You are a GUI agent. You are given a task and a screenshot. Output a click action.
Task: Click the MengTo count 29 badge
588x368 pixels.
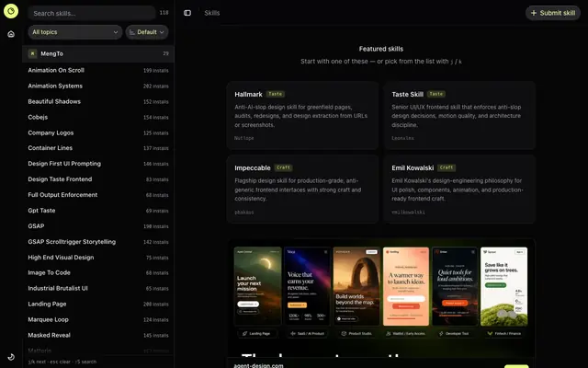click(165, 53)
